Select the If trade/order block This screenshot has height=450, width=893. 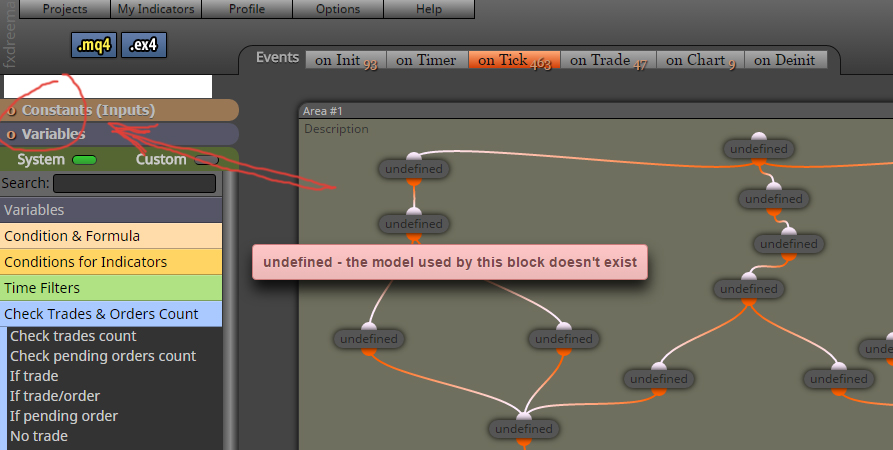55,396
